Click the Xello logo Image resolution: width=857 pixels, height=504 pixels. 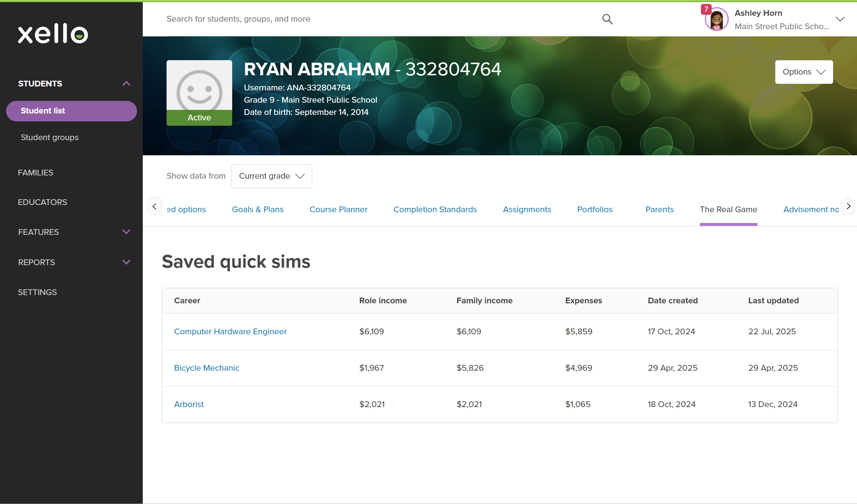pyautogui.click(x=53, y=34)
